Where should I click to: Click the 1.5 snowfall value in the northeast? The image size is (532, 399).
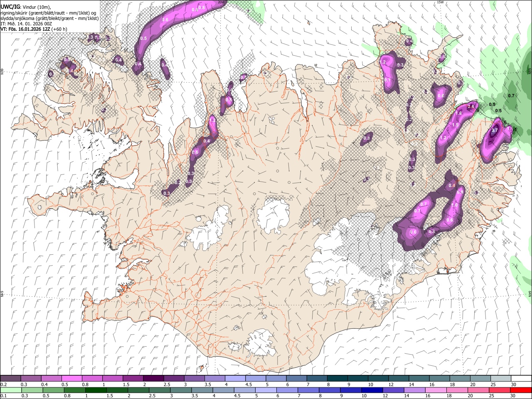(455, 125)
